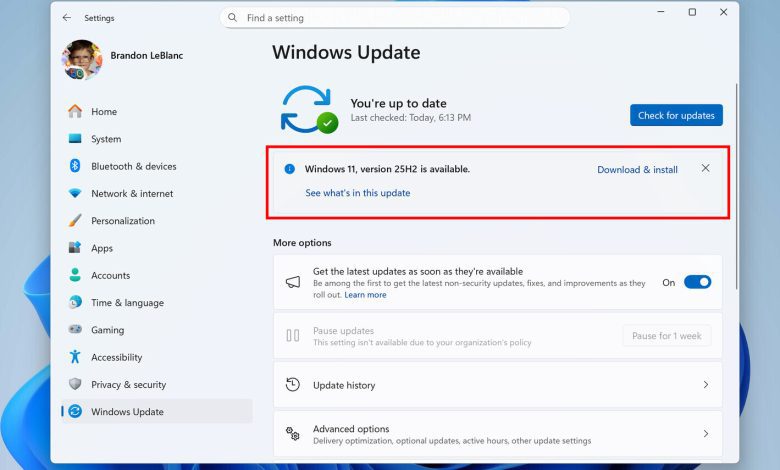Click the Gaming controller icon
The image size is (780, 470).
coord(75,330)
